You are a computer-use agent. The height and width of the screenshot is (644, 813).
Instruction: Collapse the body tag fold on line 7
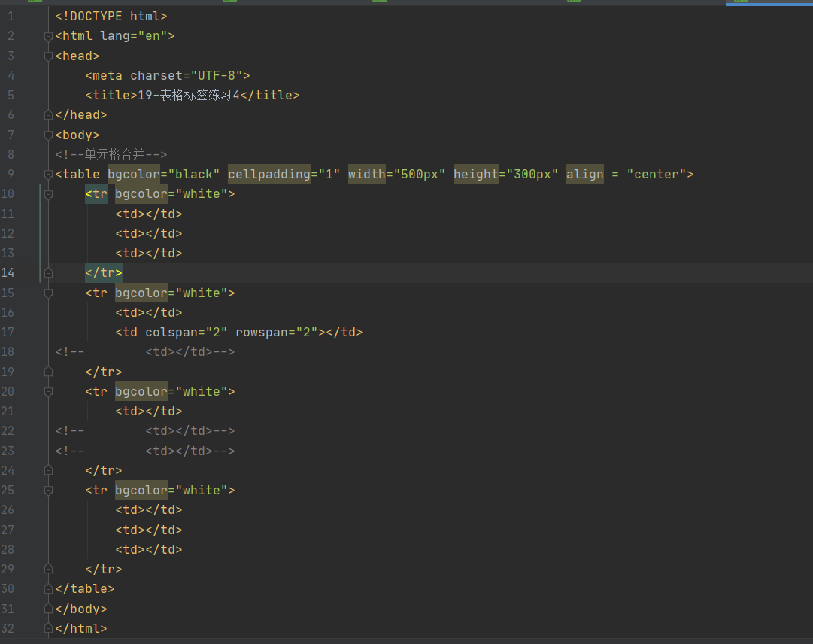coord(48,135)
